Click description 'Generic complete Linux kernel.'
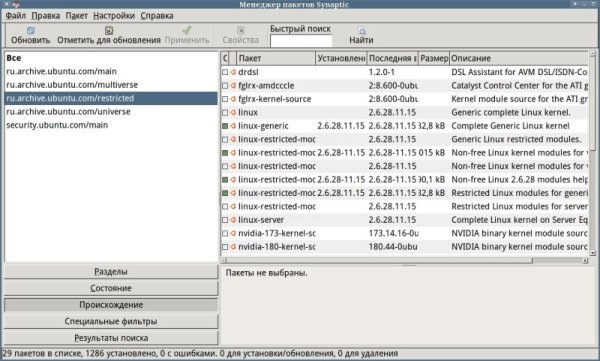Image resolution: width=600 pixels, height=361 pixels. [x=510, y=112]
